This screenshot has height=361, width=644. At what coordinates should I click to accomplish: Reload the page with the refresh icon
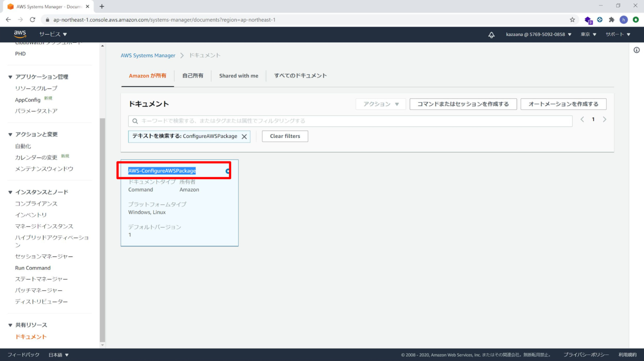(x=32, y=19)
